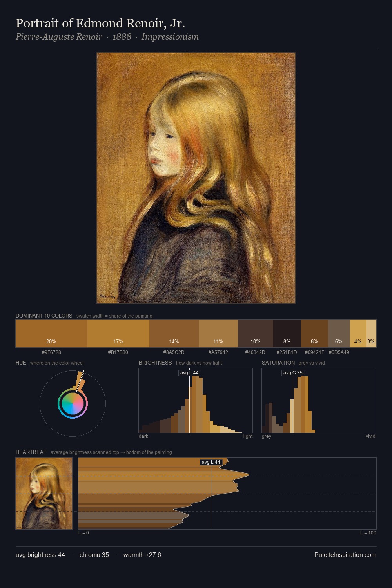Click the L = 0 axis label
Screen dimensions: 392x588
83,533
